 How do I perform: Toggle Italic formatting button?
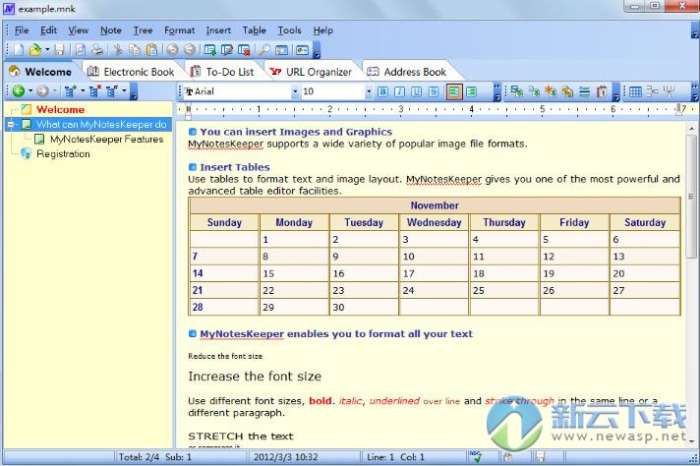tap(399, 91)
